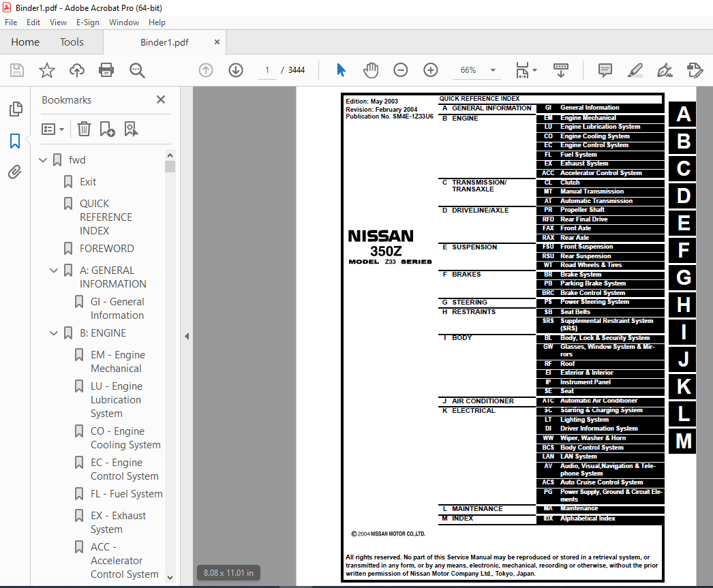The height and width of the screenshot is (588, 713).
Task: Print the document using the printer icon
Action: click(106, 70)
